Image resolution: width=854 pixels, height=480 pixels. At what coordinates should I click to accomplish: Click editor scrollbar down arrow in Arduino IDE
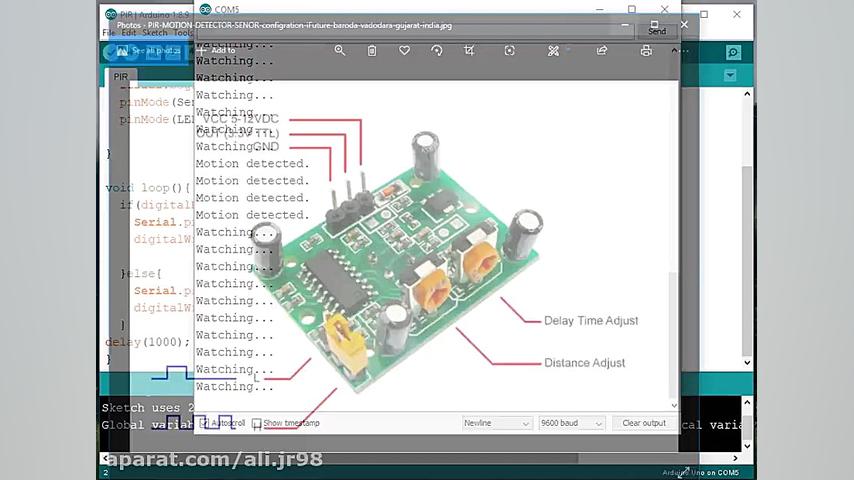click(747, 362)
